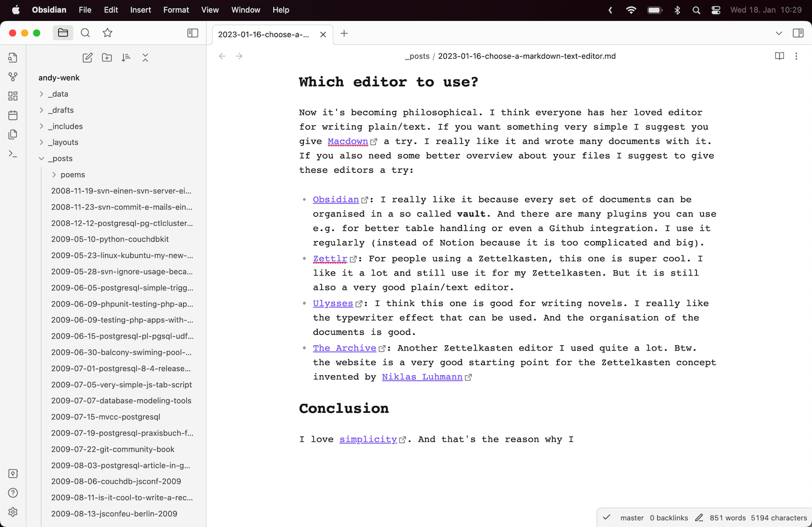
Task: Open the Window menu
Action: 246,10
